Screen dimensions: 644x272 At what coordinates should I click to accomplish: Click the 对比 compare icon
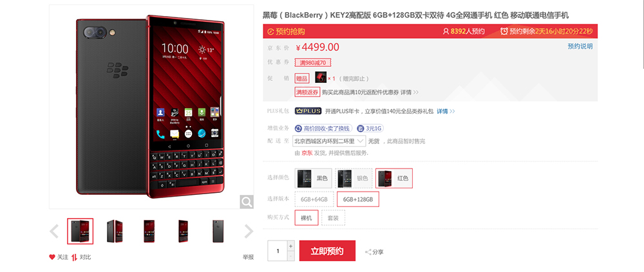74,257
